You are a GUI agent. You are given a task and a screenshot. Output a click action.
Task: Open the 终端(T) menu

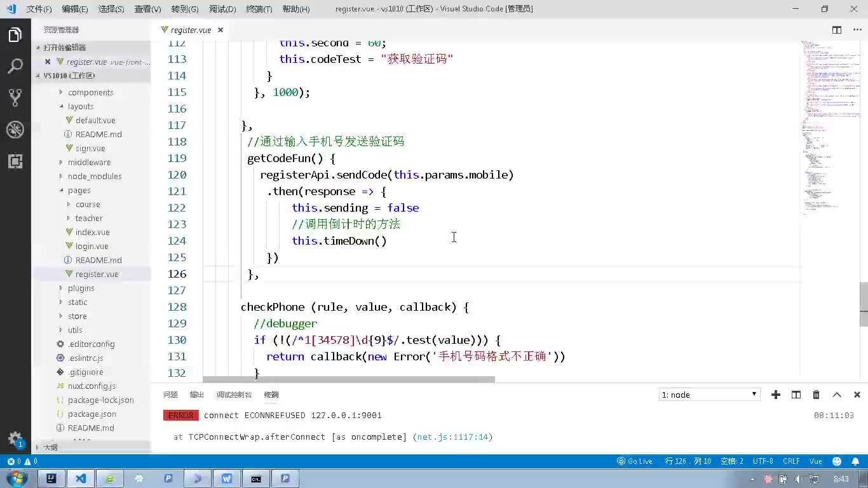coord(259,9)
